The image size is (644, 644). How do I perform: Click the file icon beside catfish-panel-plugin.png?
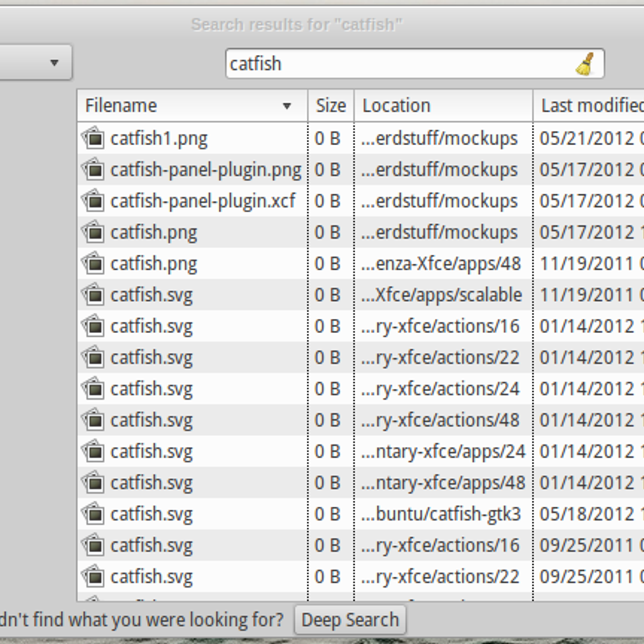pyautogui.click(x=93, y=169)
